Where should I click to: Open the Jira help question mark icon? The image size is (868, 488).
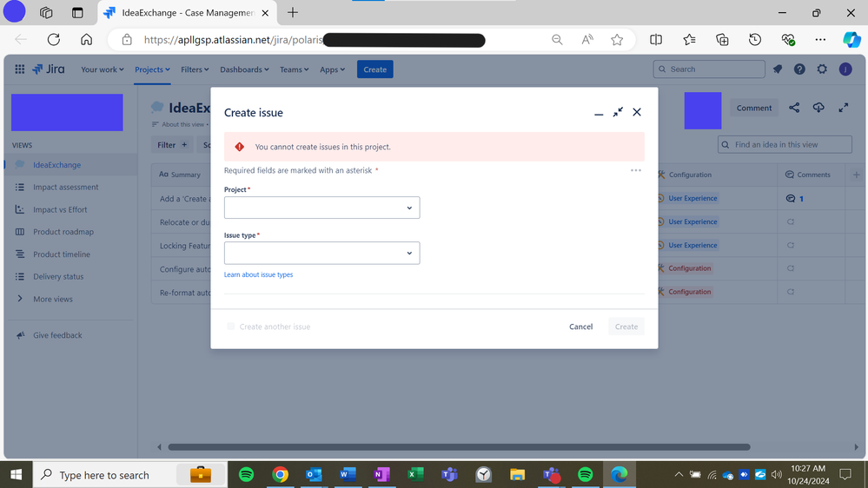pyautogui.click(x=799, y=69)
